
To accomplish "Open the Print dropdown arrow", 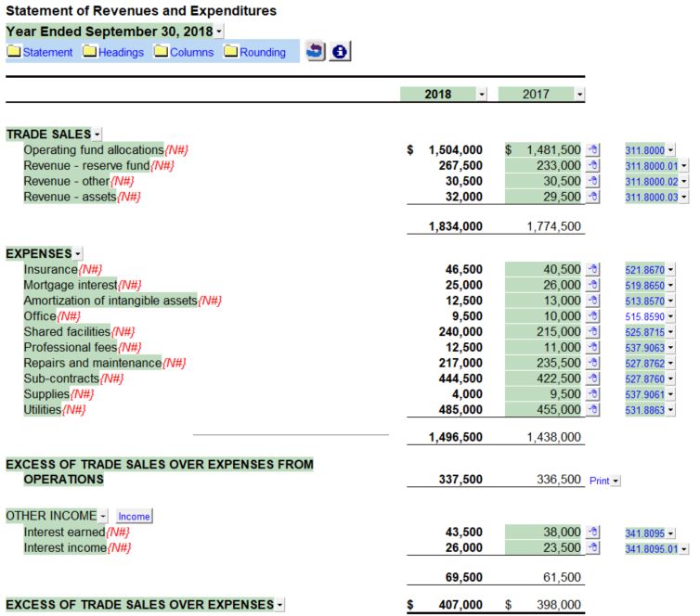I will [616, 481].
